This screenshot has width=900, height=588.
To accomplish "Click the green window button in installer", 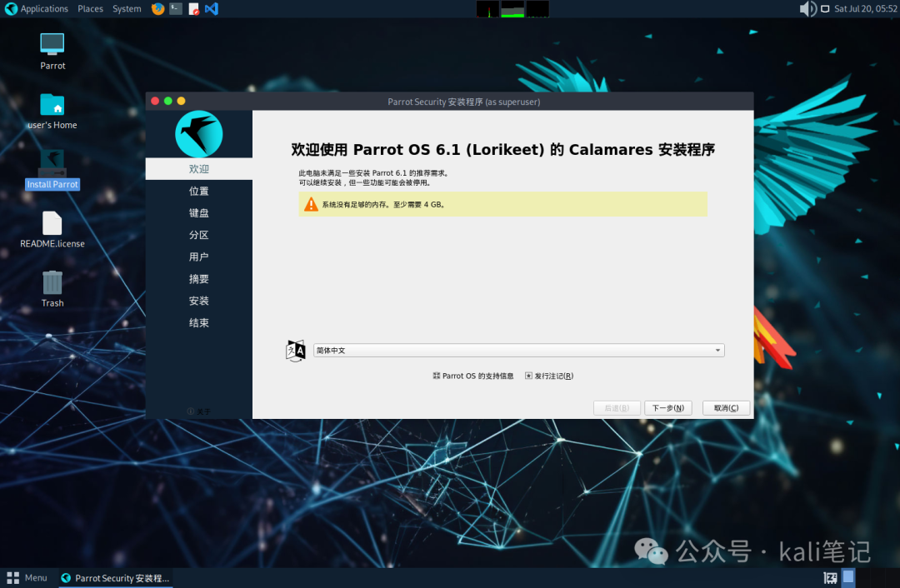I will (x=168, y=101).
